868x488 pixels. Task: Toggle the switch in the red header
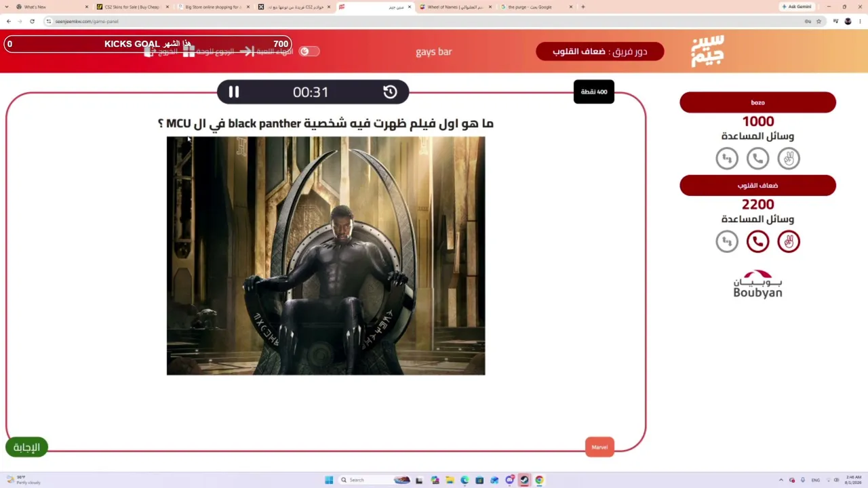[309, 52]
